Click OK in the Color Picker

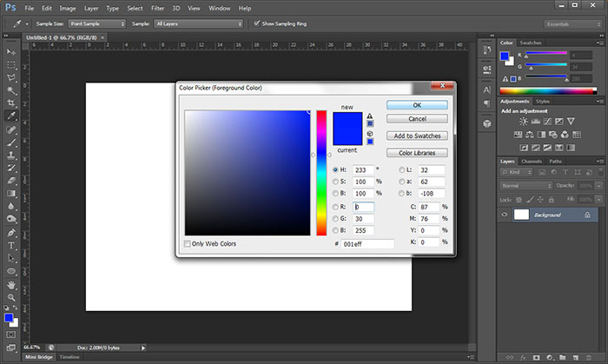click(416, 104)
